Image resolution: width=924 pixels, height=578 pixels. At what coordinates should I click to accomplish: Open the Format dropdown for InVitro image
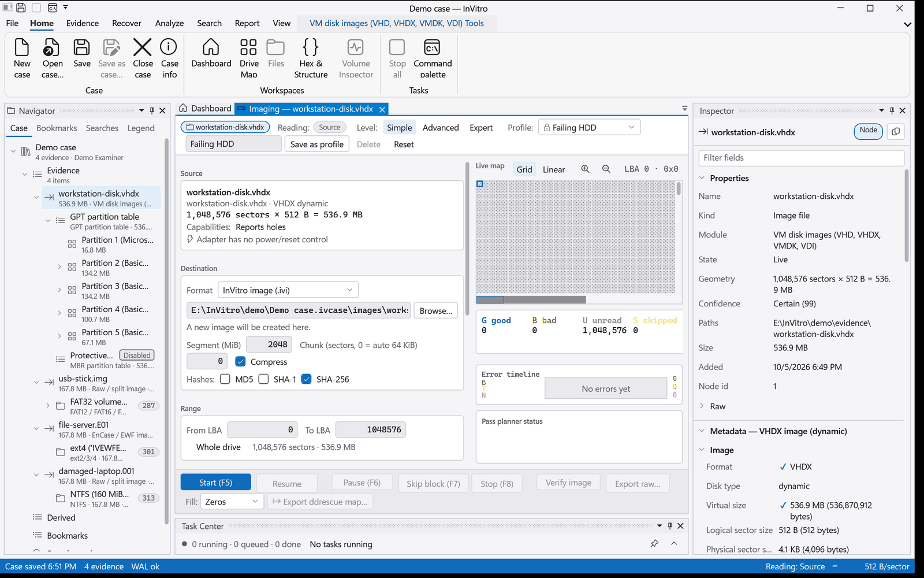288,290
